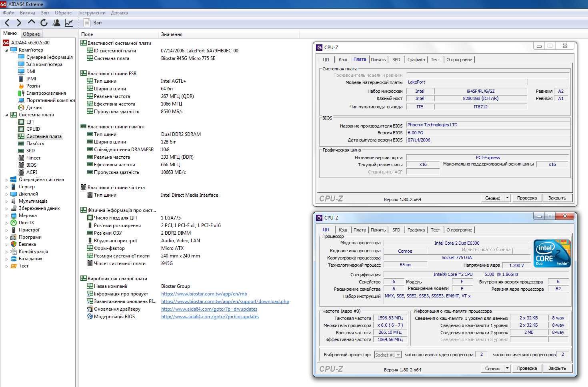Expand the Дисплей tree node
Image resolution: width=588 pixels, height=387 pixels.
6,194
